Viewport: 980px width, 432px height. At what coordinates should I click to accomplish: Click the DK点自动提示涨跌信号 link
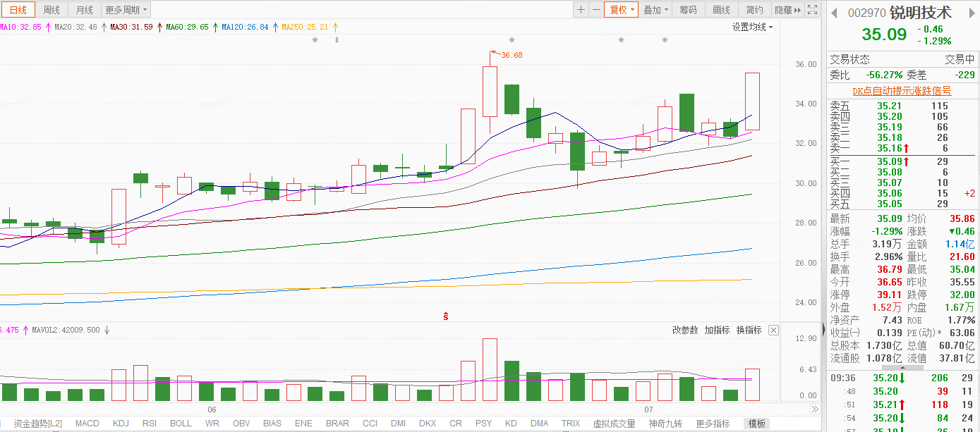902,91
